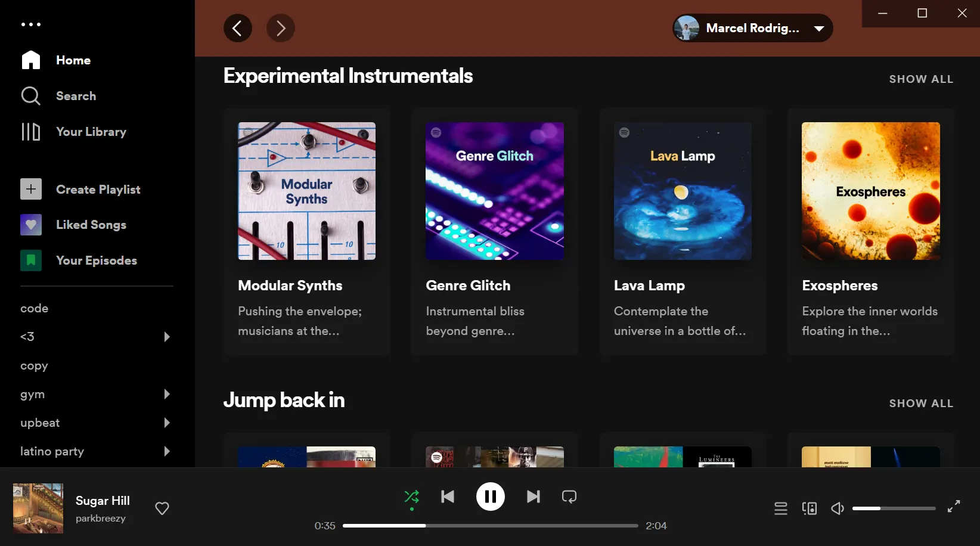The height and width of the screenshot is (546, 980).
Task: Open the Experimental Instrumentals heading
Action: pos(348,76)
